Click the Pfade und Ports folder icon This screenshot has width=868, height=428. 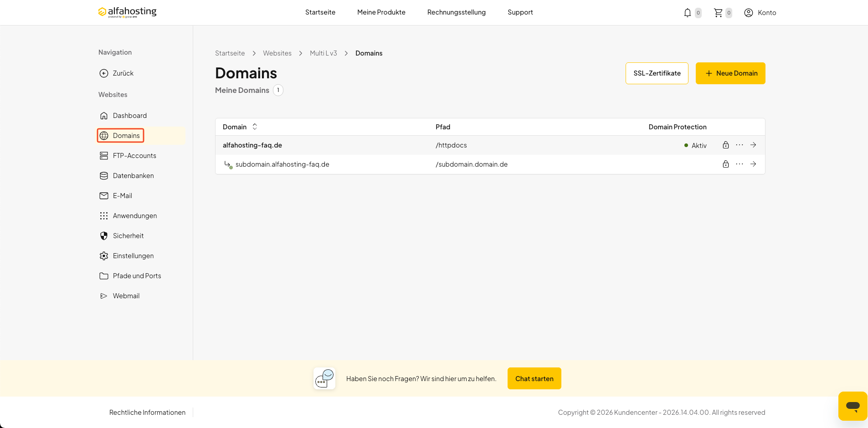click(104, 276)
